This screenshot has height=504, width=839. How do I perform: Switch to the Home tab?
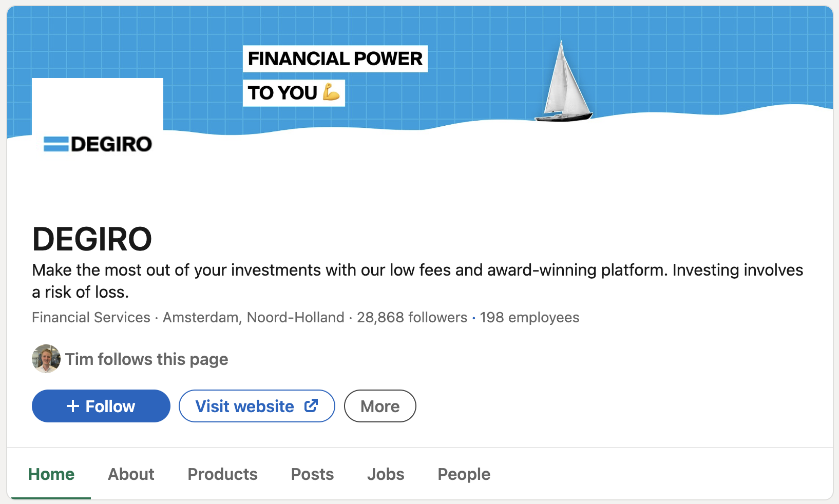51,474
